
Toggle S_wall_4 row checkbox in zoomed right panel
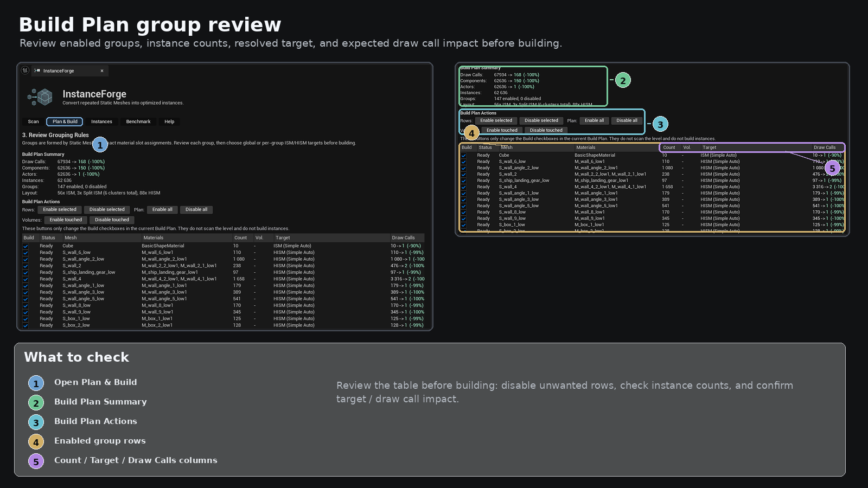click(x=464, y=187)
